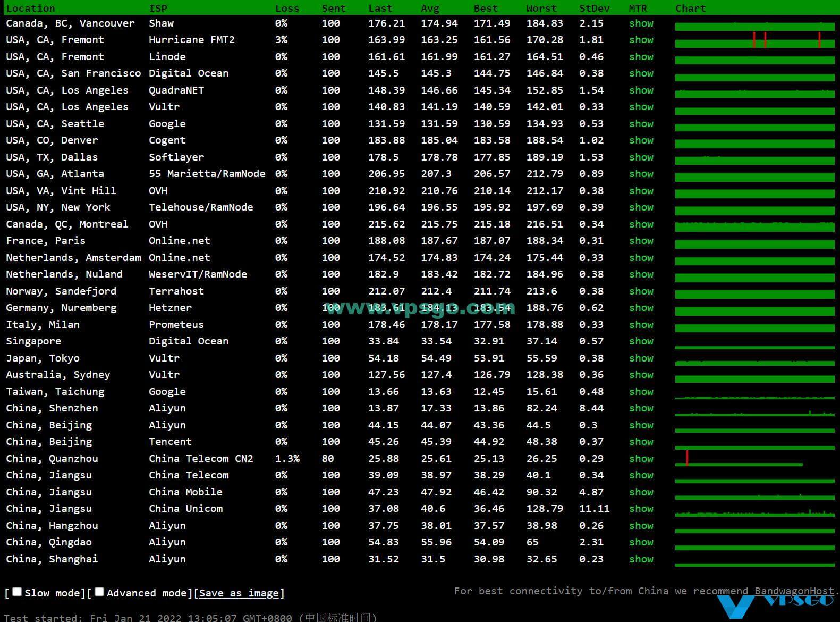Click the 1.3% loss value for Quanzhou
The height and width of the screenshot is (622, 840).
click(x=287, y=459)
